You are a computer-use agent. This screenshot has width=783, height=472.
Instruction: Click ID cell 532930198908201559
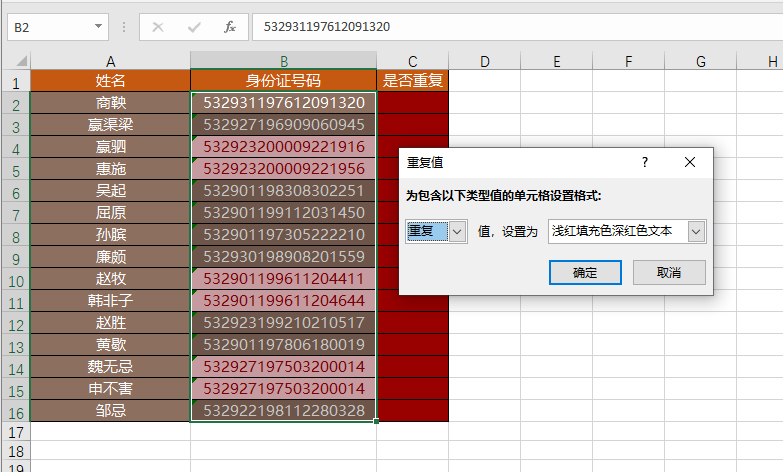(284, 256)
